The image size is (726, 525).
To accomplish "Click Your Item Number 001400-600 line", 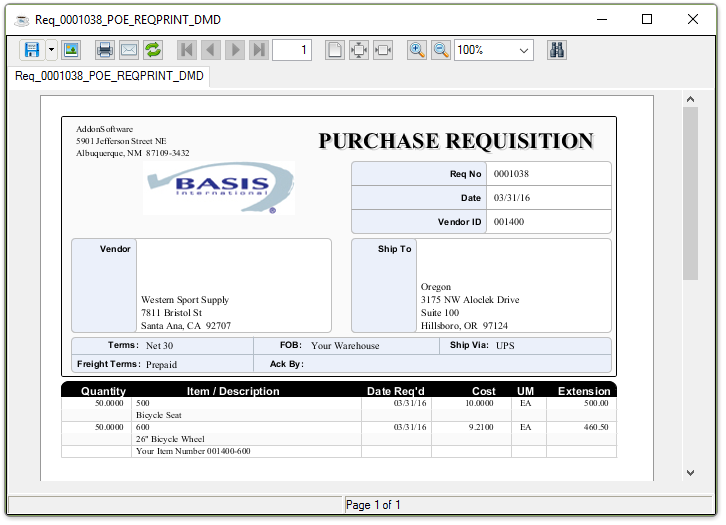I will pyautogui.click(x=193, y=451).
